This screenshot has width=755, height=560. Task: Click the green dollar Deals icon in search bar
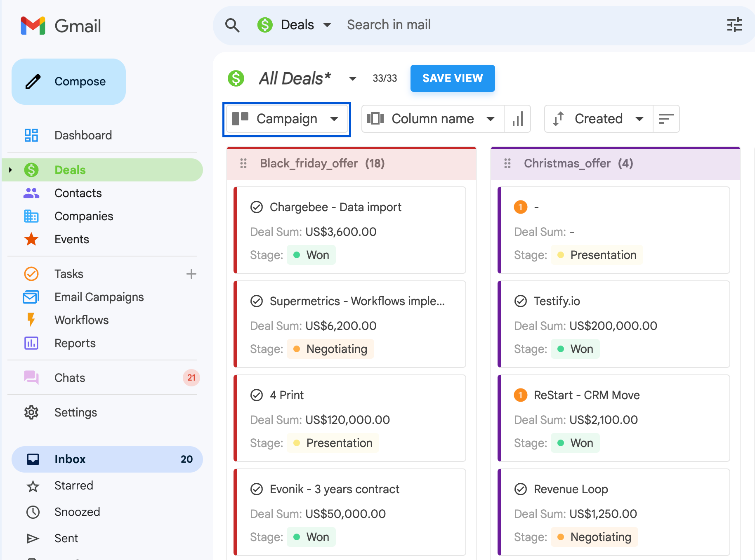265,25
